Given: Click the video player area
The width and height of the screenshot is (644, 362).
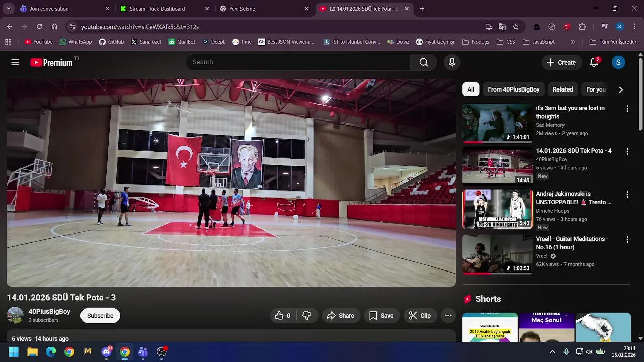Looking at the screenshot, I should 231,183.
